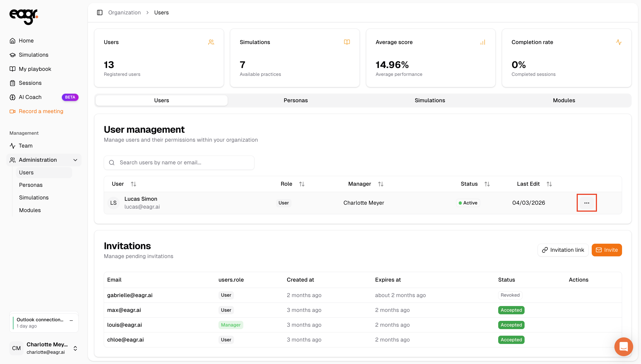This screenshot has height=364, width=641.
Task: Open the chat support bubble
Action: [623, 347]
